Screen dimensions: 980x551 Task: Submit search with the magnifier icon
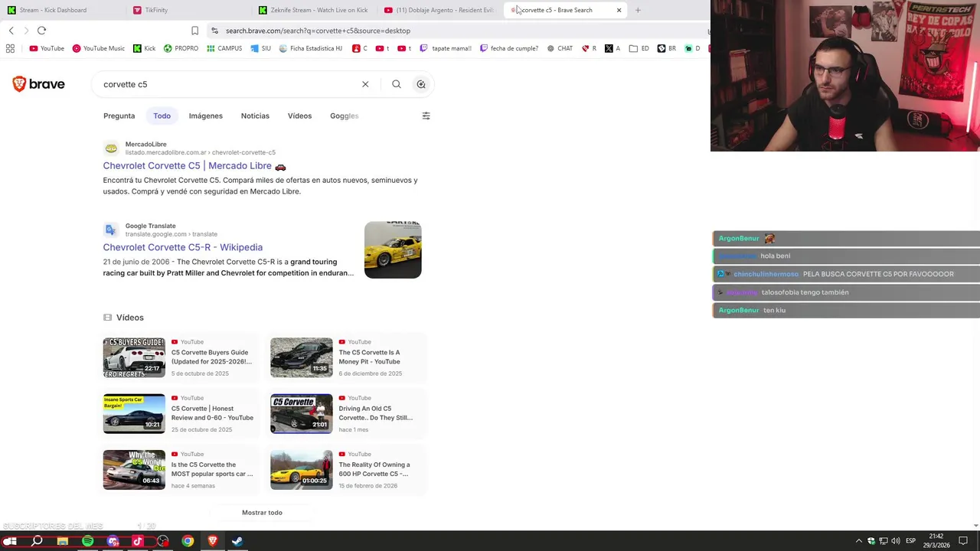click(396, 84)
